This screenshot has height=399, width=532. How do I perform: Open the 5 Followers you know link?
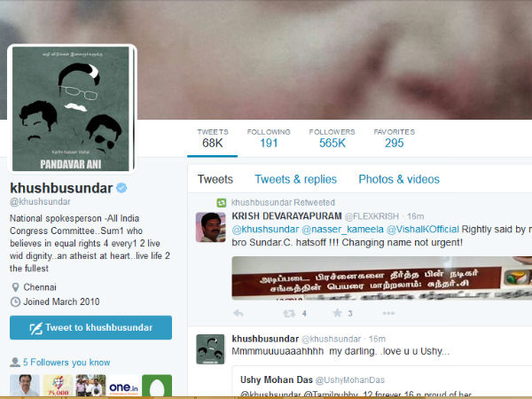click(66, 363)
